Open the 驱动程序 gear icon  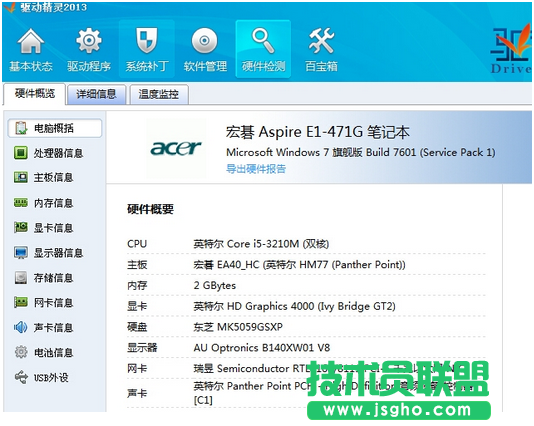pyautogui.click(x=89, y=41)
